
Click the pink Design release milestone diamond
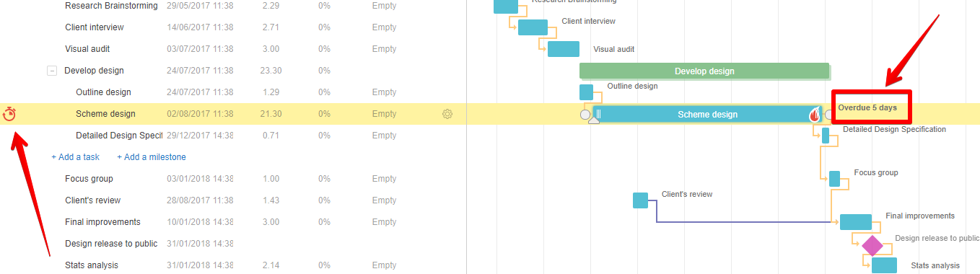click(x=872, y=245)
